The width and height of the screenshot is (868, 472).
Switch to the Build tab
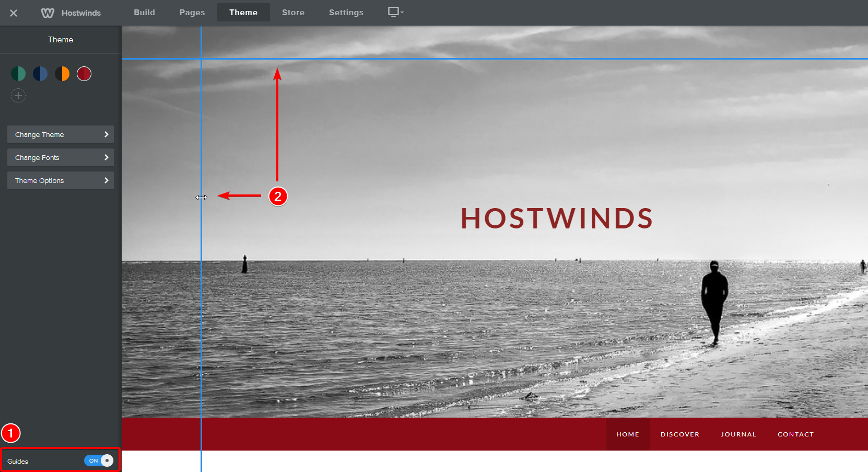(x=144, y=13)
